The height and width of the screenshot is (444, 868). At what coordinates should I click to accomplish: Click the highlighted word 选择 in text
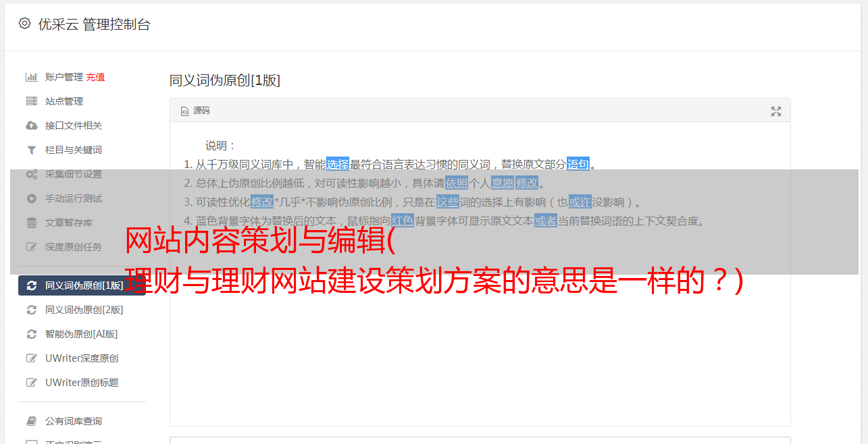click(x=338, y=164)
